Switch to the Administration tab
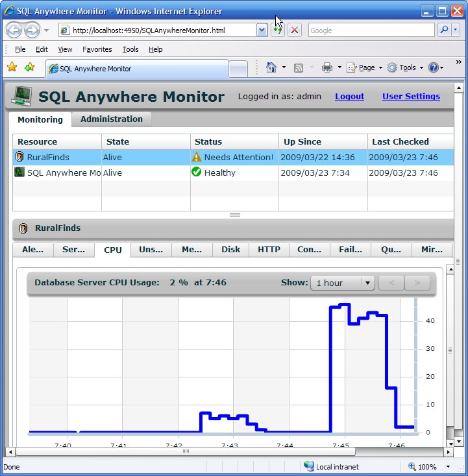The width and height of the screenshot is (468, 476). pos(112,119)
